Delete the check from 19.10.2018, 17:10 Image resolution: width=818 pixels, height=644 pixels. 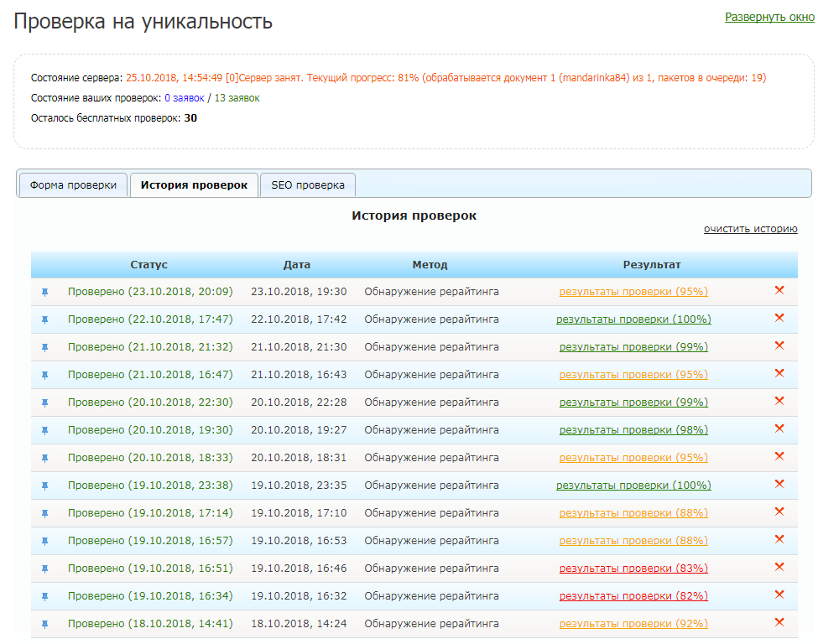(x=779, y=511)
